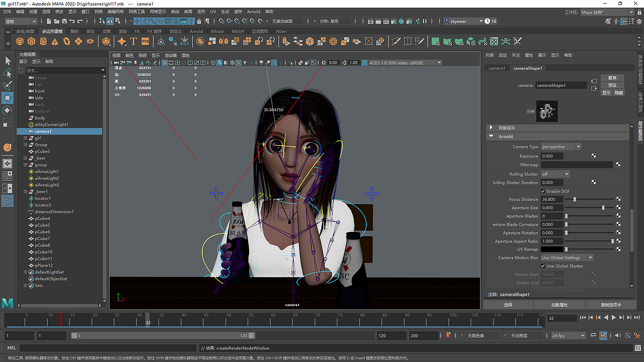Click the 复制选项卡 button

pyautogui.click(x=611, y=305)
